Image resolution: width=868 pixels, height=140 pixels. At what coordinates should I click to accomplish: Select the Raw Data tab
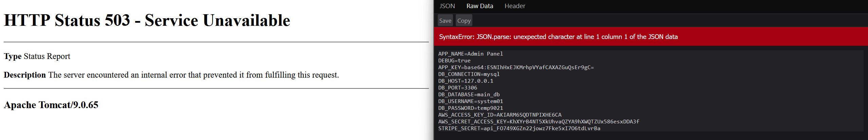(x=480, y=6)
